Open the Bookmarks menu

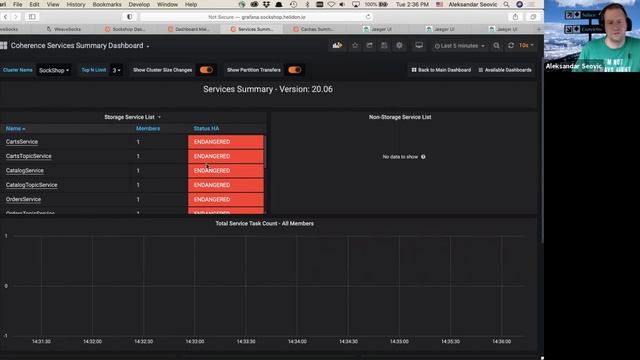[x=107, y=4]
